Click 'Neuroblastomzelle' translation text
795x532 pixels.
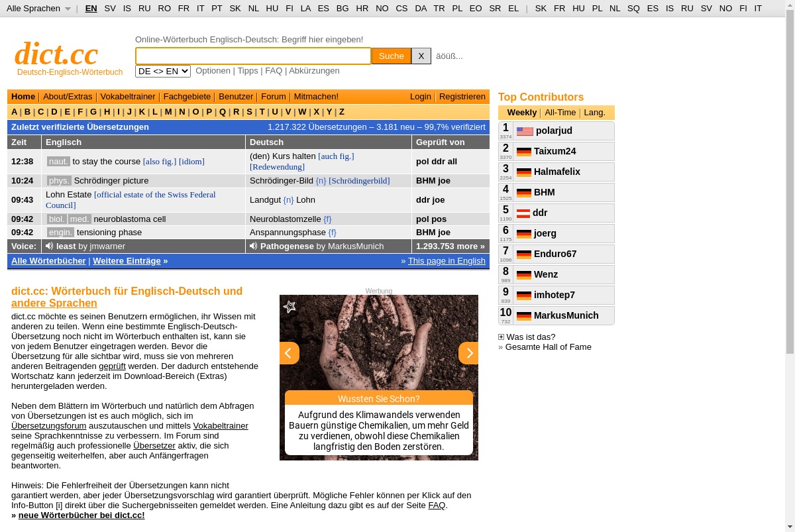285,219
